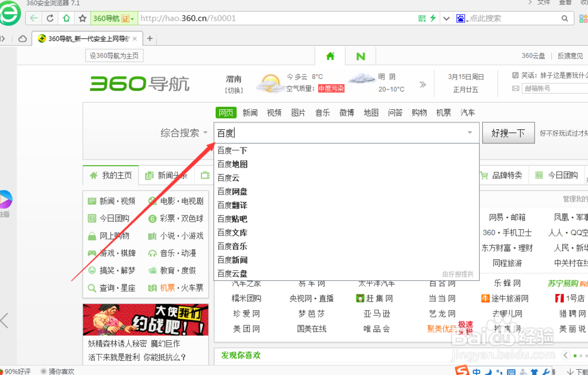Image resolution: width=588 pixels, height=375 pixels.
Task: Reload the page with refresh icon
Action: tap(50, 18)
